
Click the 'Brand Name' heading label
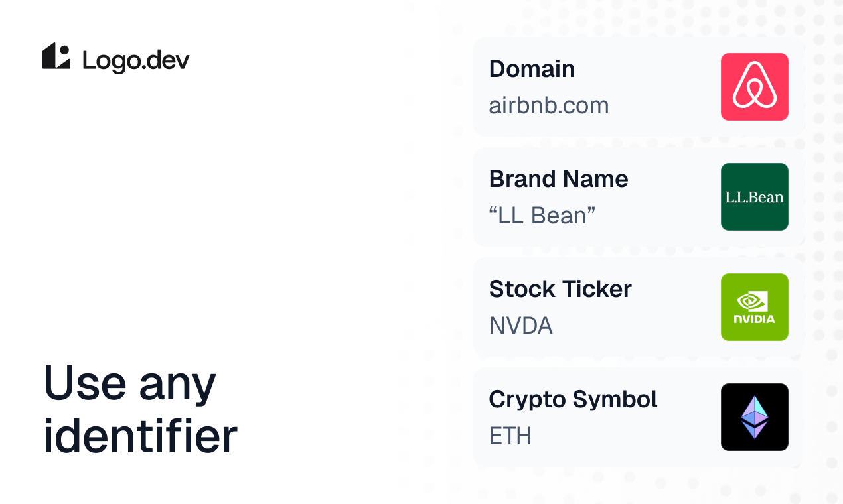(x=558, y=179)
